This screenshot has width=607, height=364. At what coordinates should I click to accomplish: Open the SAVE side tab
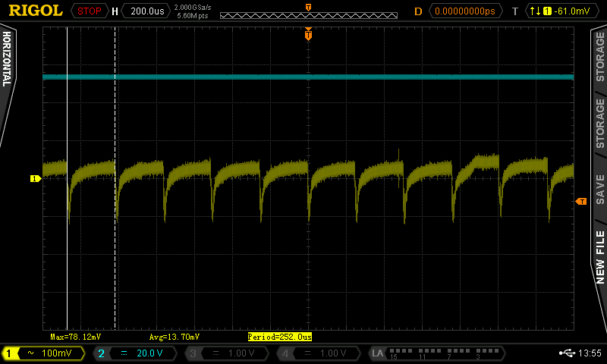coord(599,190)
